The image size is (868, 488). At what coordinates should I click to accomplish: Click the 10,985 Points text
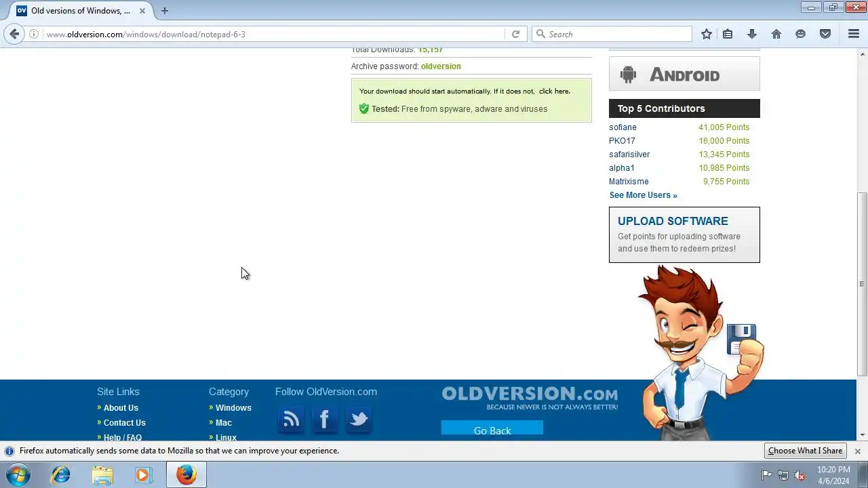pos(724,168)
